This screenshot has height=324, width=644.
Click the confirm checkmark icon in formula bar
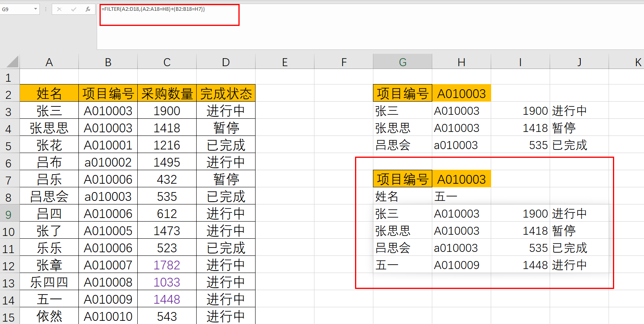[74, 9]
